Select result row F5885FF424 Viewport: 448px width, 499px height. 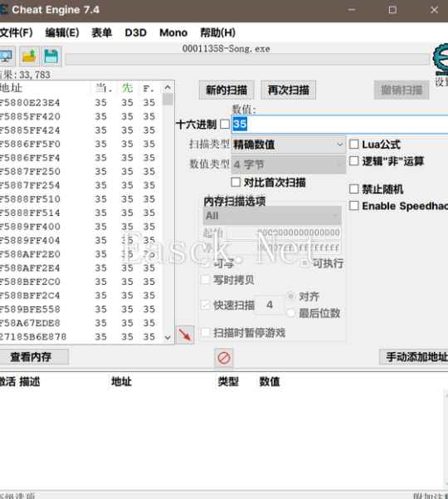[x=81, y=130]
